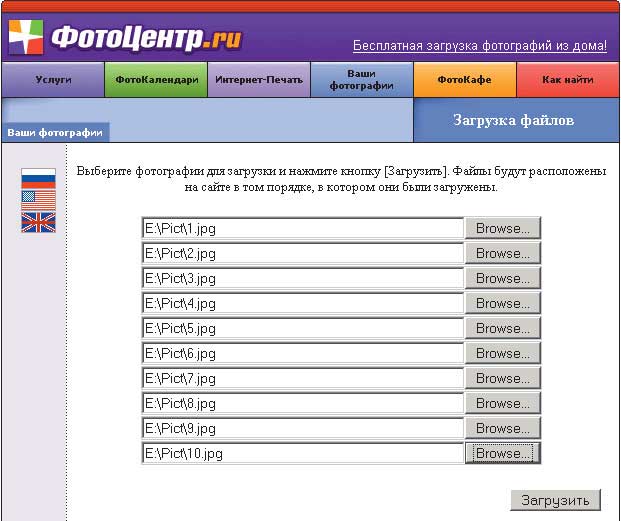Select the British flag language icon
The height and width of the screenshot is (521, 621).
coord(38,222)
